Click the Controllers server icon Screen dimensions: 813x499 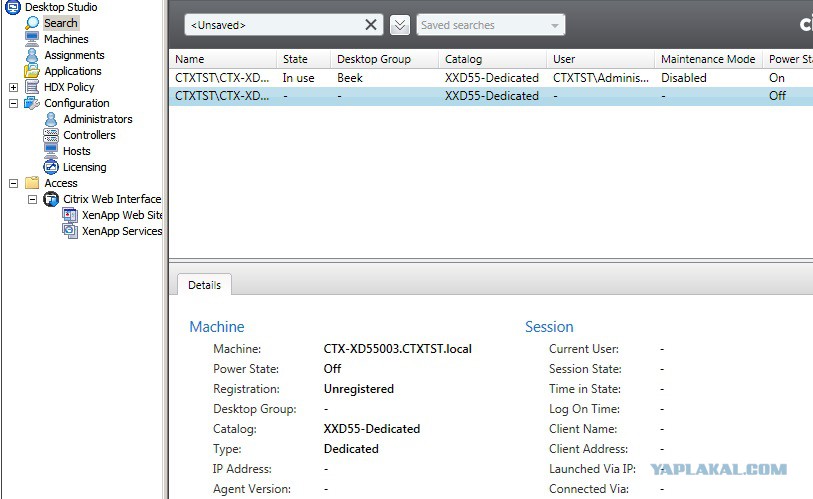[51, 135]
